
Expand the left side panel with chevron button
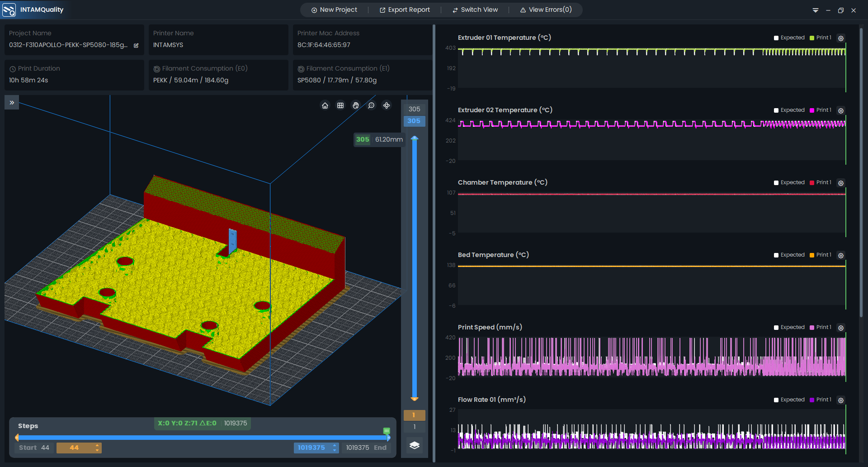[x=12, y=103]
